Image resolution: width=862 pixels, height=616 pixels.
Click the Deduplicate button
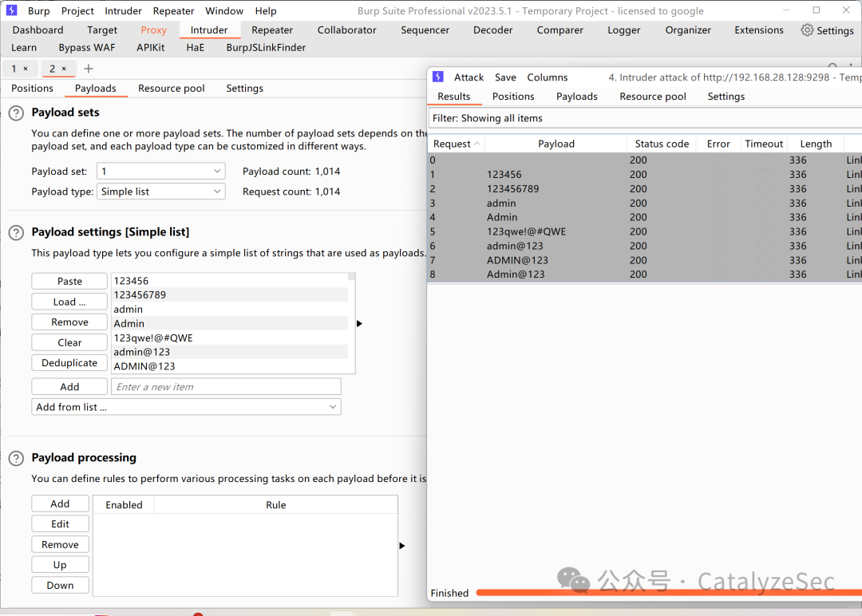(69, 363)
